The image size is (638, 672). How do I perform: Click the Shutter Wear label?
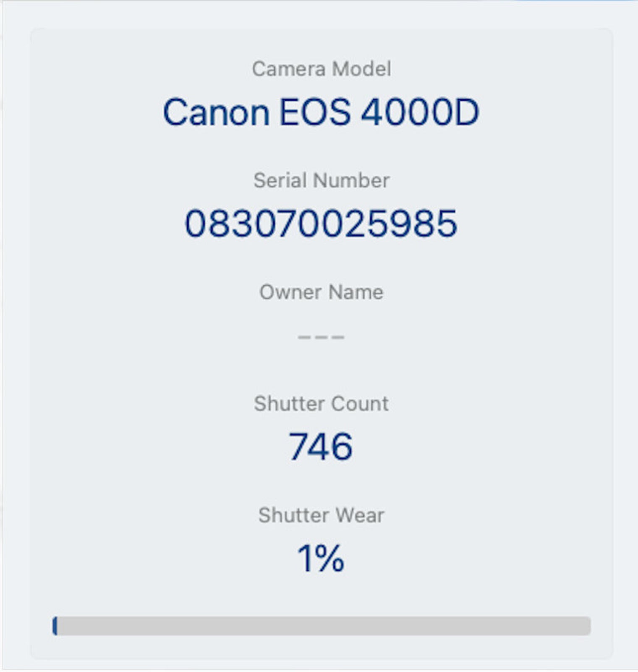pos(321,515)
